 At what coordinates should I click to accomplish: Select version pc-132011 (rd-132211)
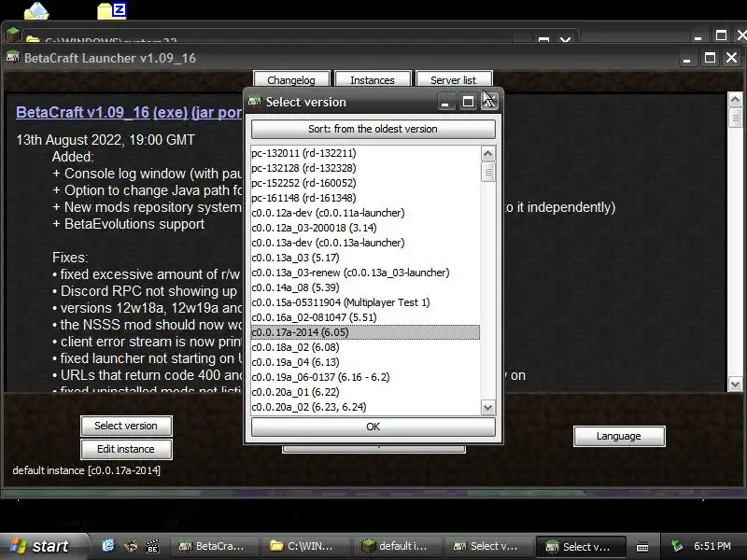365,153
